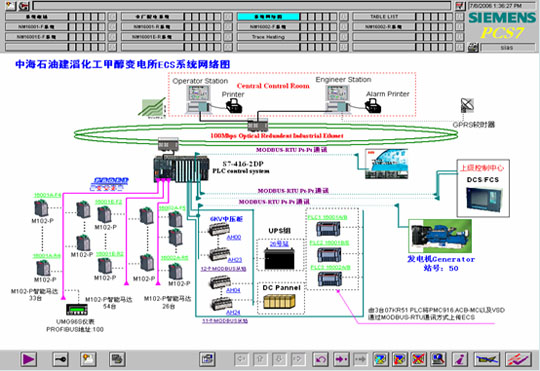The image size is (540, 371).
Task: Click the first picture icon at top-left
Action: pyautogui.click(x=11, y=6)
